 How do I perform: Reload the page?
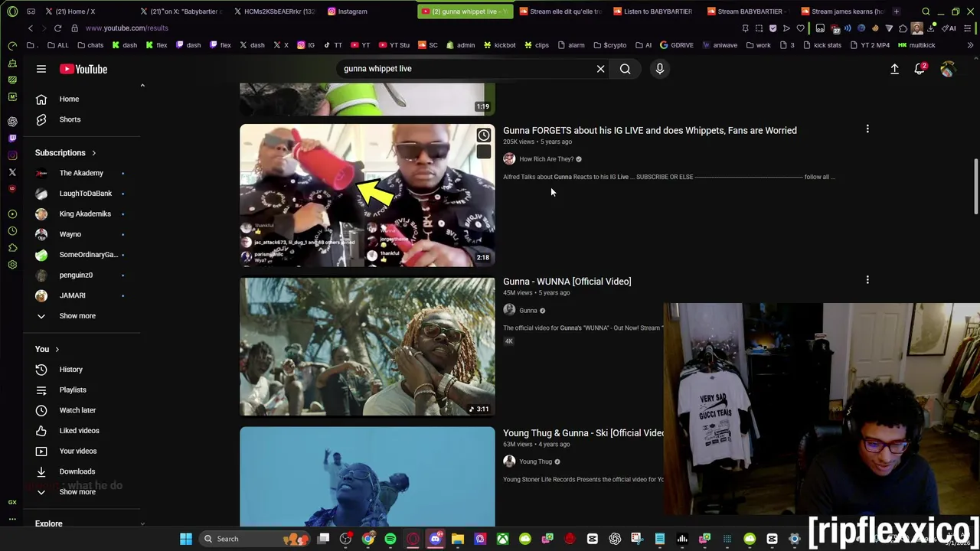57,28
